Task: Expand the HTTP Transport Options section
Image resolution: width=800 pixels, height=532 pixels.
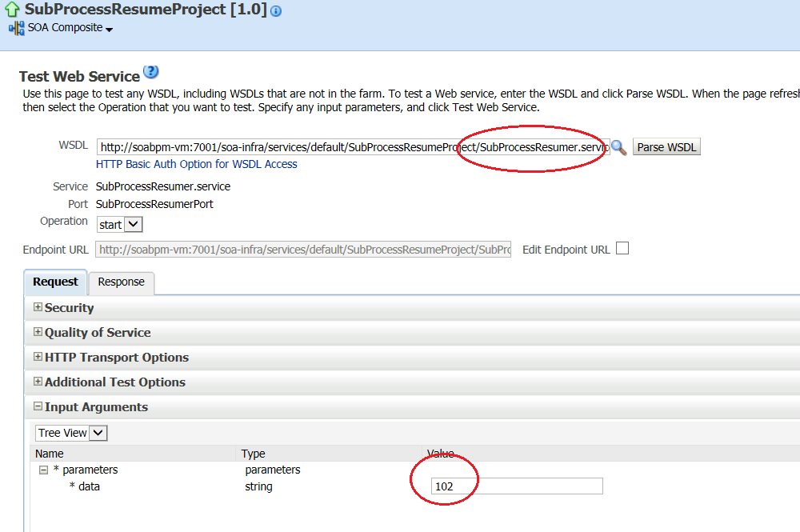Action: (x=38, y=357)
